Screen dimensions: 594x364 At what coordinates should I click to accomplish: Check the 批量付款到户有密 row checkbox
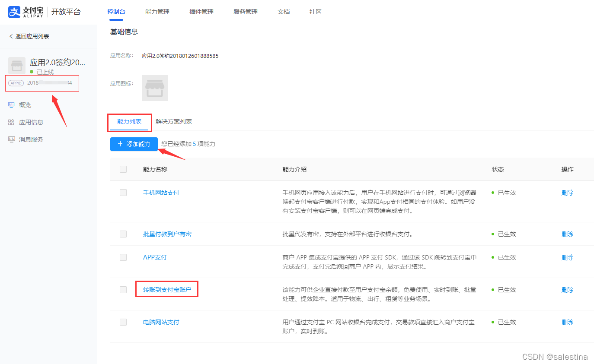tap(123, 234)
